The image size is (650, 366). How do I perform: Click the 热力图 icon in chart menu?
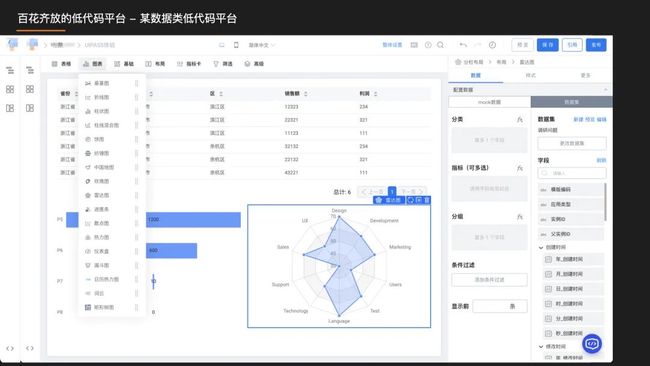click(x=88, y=238)
